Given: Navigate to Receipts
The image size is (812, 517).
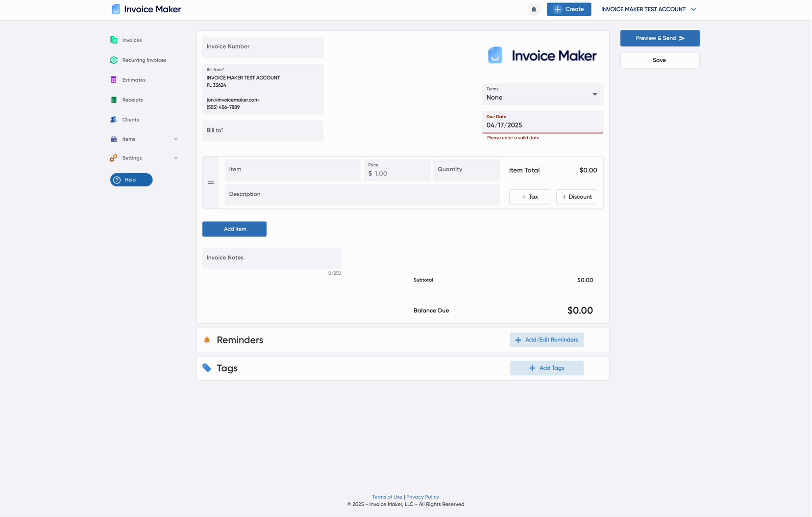Looking at the screenshot, I should tap(132, 100).
